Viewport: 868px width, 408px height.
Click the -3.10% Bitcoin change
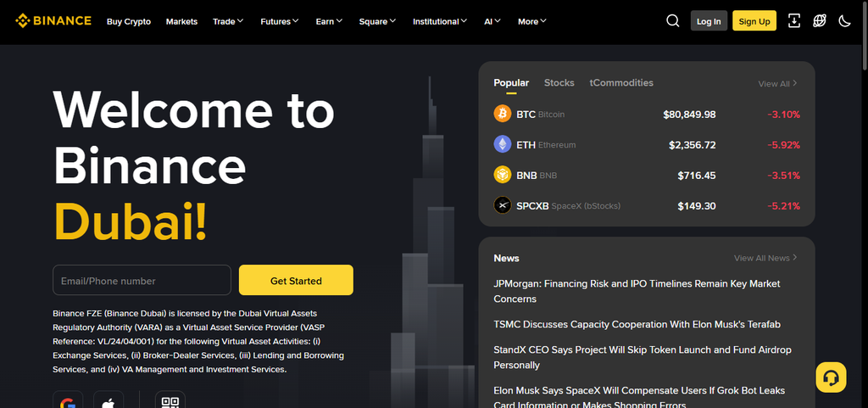pyautogui.click(x=783, y=115)
